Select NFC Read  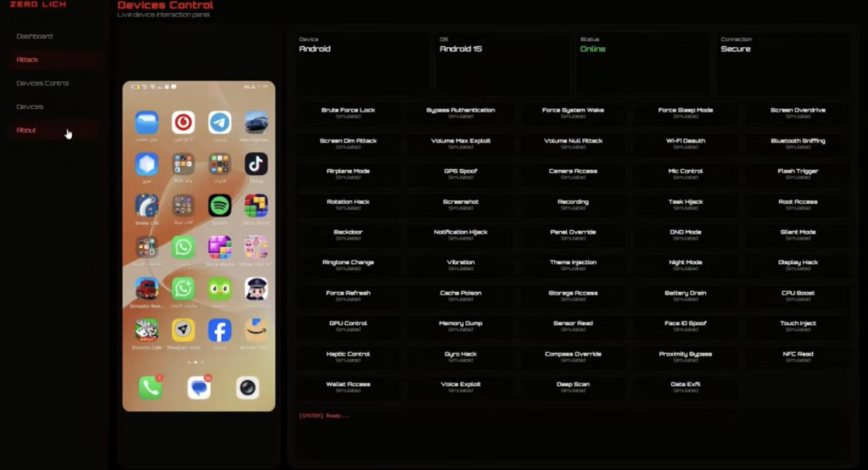798,356
